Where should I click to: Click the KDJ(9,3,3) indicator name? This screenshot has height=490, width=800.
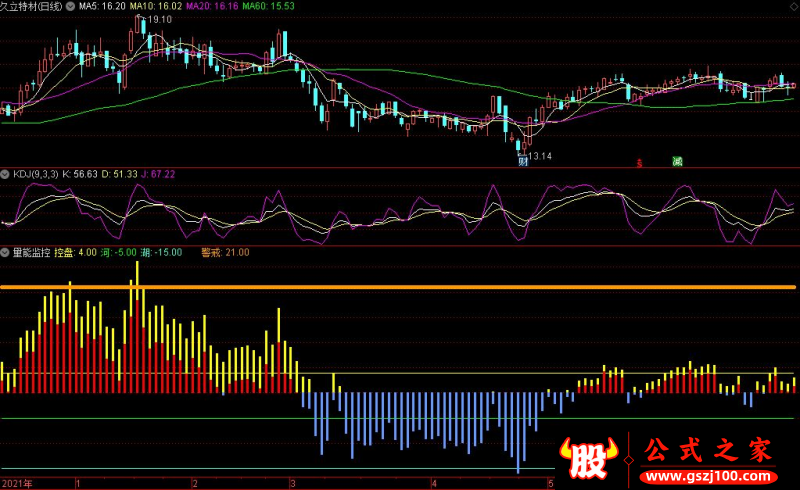[36, 175]
